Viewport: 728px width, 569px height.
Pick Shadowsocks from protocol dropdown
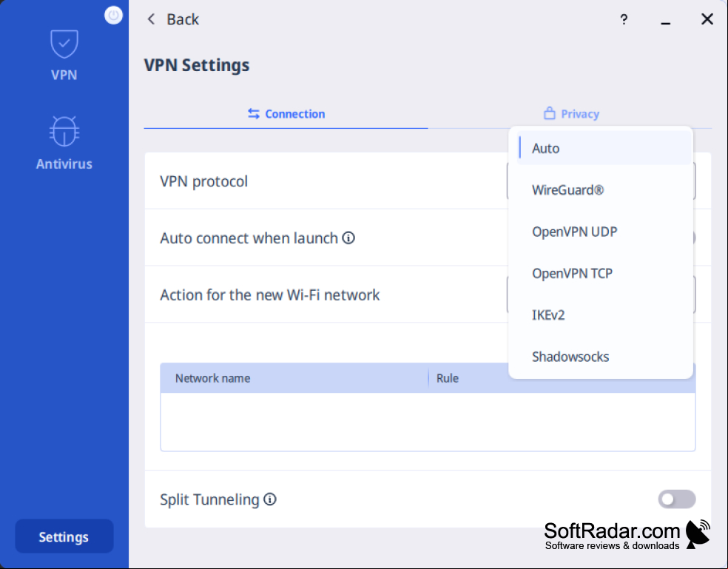[604, 357]
